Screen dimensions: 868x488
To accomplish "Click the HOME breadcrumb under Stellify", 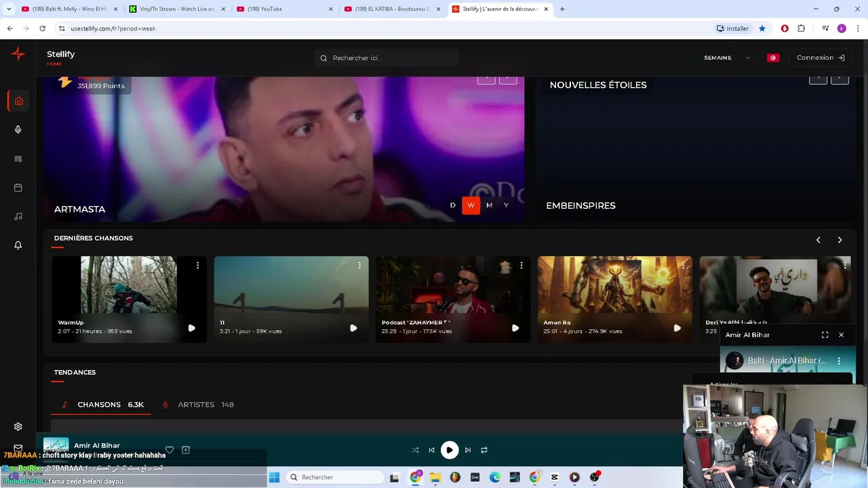I will pos(54,64).
